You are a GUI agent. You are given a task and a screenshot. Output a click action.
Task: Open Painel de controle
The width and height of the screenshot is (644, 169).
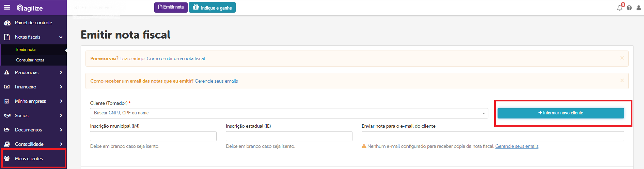coord(33,23)
